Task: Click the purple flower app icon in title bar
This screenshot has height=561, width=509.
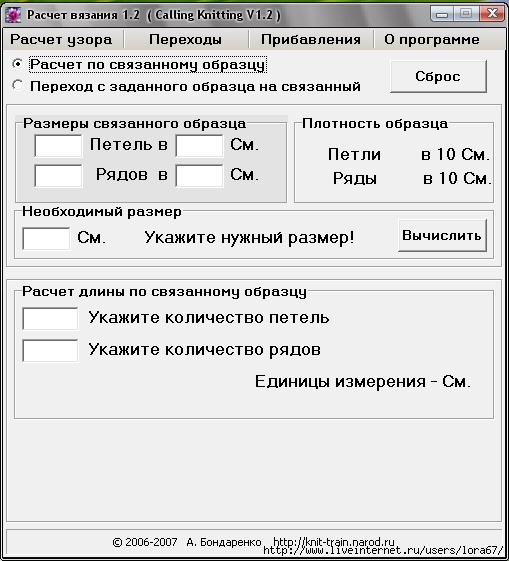Action: [13, 15]
